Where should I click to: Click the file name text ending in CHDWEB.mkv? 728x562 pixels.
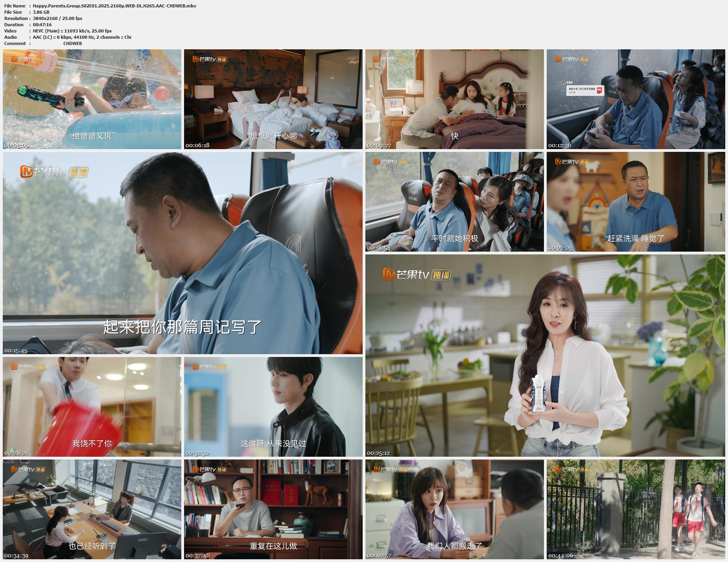tap(114, 6)
